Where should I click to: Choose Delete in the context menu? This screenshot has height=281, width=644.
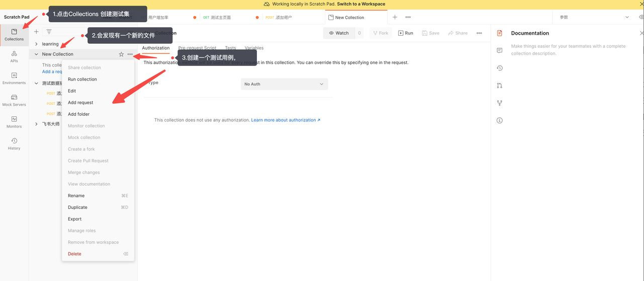[98, 254]
